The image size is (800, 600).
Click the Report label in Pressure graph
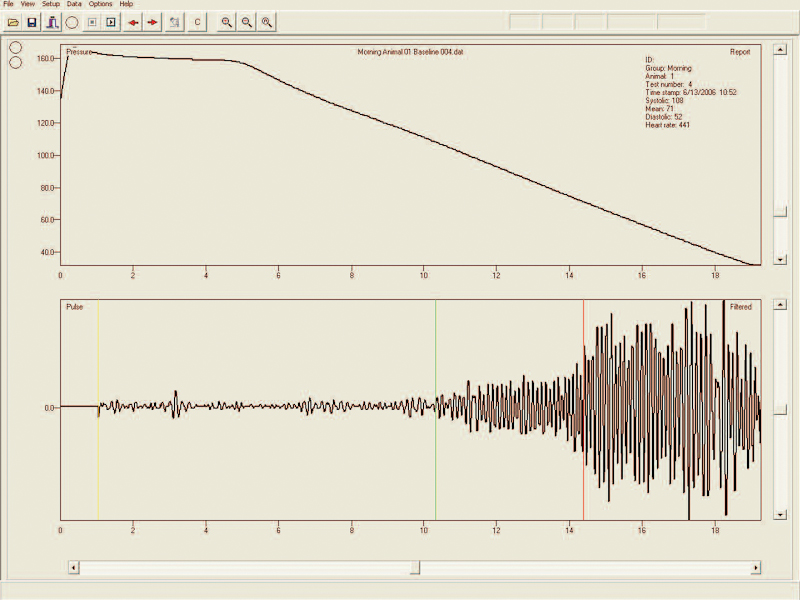pos(740,52)
